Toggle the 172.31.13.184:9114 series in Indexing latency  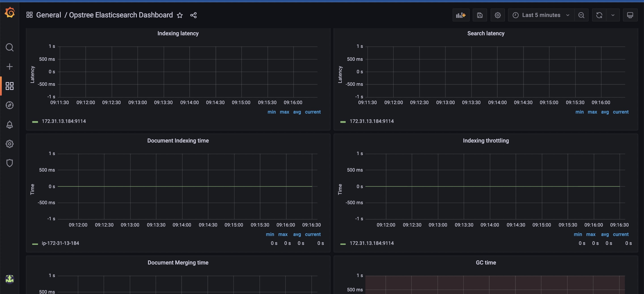[64, 121]
